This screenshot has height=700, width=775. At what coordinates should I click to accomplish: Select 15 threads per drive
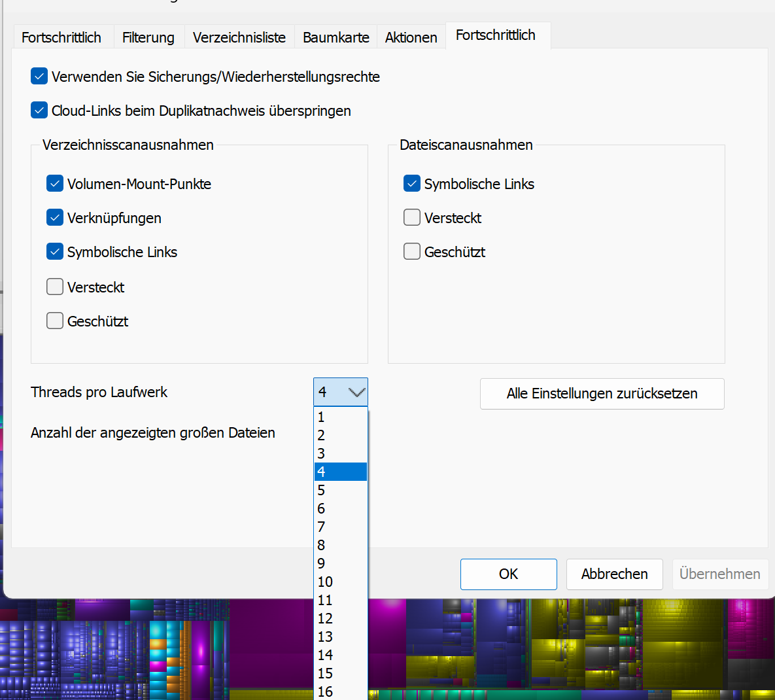coord(341,673)
